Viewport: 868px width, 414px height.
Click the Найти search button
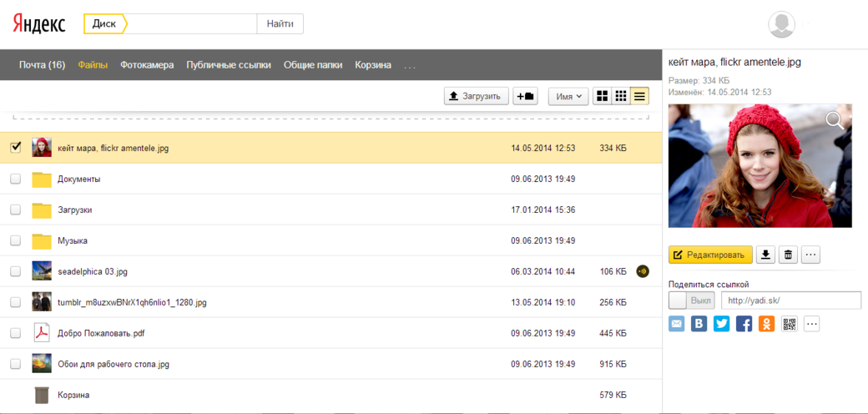tap(280, 24)
